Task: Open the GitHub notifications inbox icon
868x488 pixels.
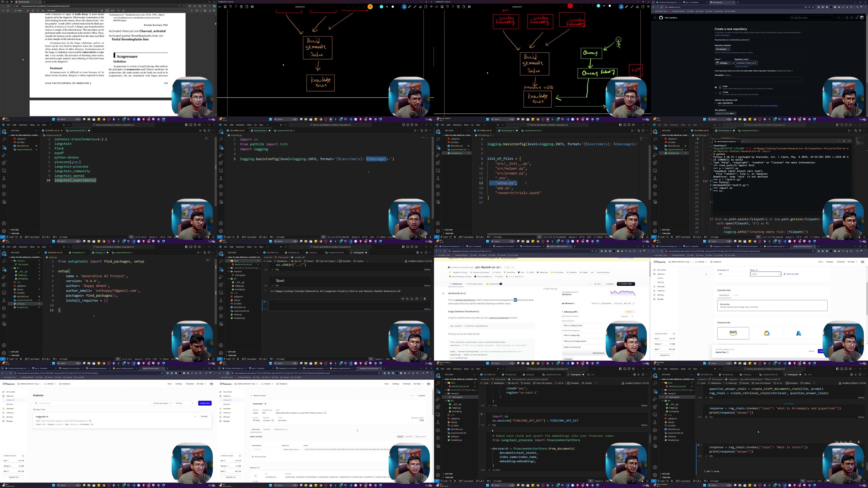Action: pos(857,18)
